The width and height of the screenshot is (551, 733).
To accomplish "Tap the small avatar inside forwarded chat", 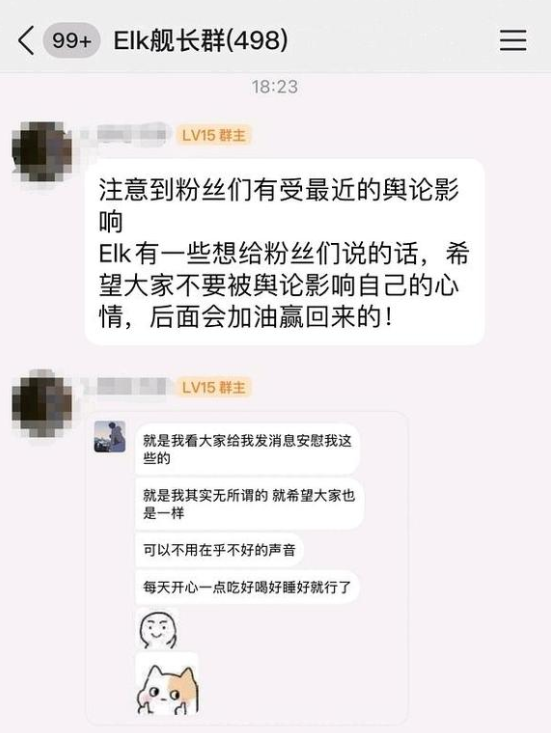I will (110, 436).
